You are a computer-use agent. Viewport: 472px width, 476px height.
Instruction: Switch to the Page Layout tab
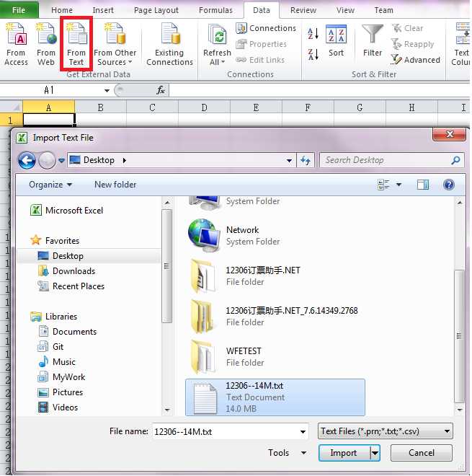156,10
